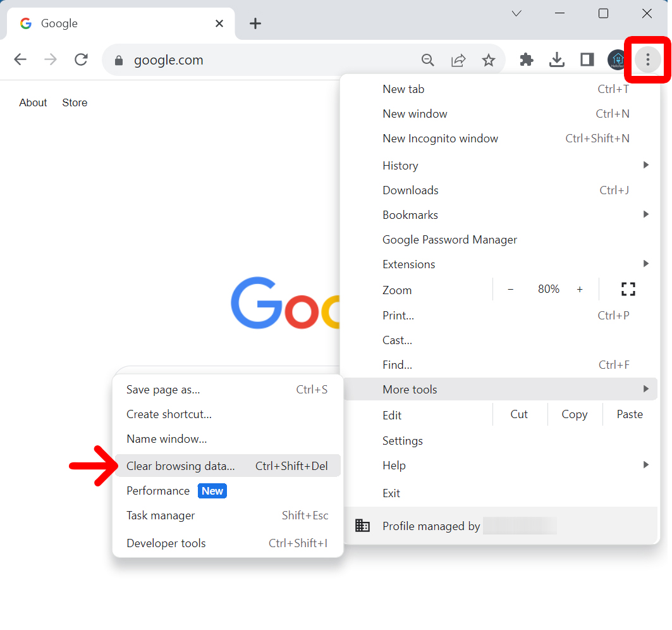The image size is (672, 630).
Task: Click the profile avatar icon
Action: (x=618, y=59)
